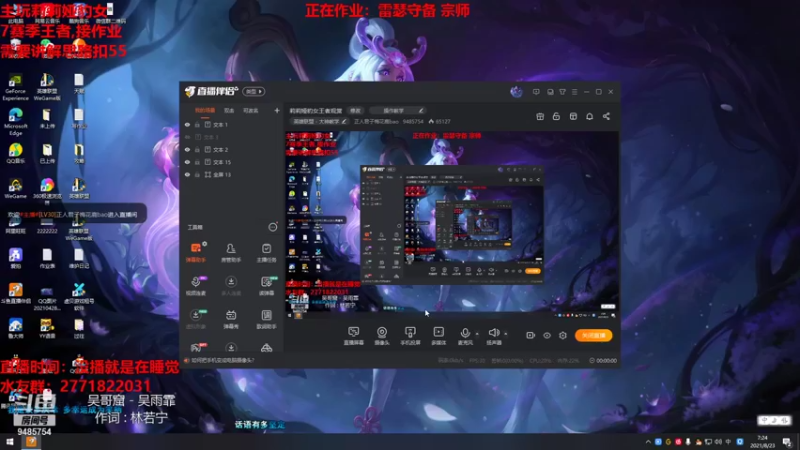Toggle visibility of 文本 15 layer
Screen dimensions: 800x450
click(x=187, y=162)
